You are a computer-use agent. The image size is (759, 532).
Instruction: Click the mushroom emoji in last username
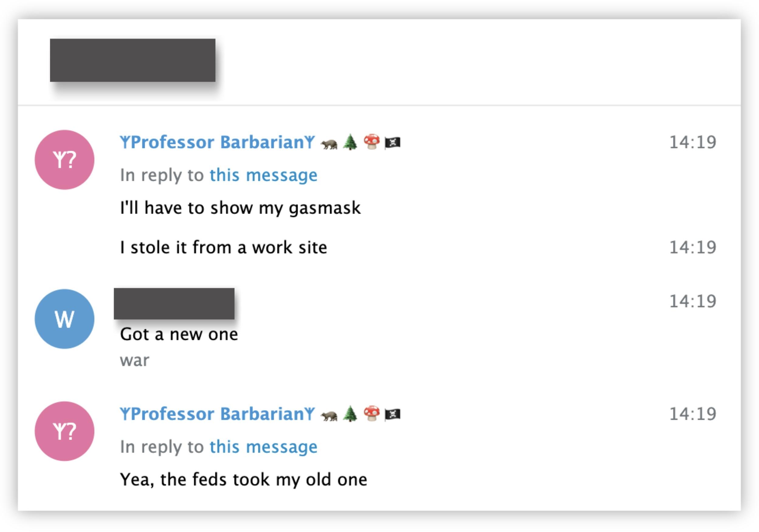click(371, 414)
